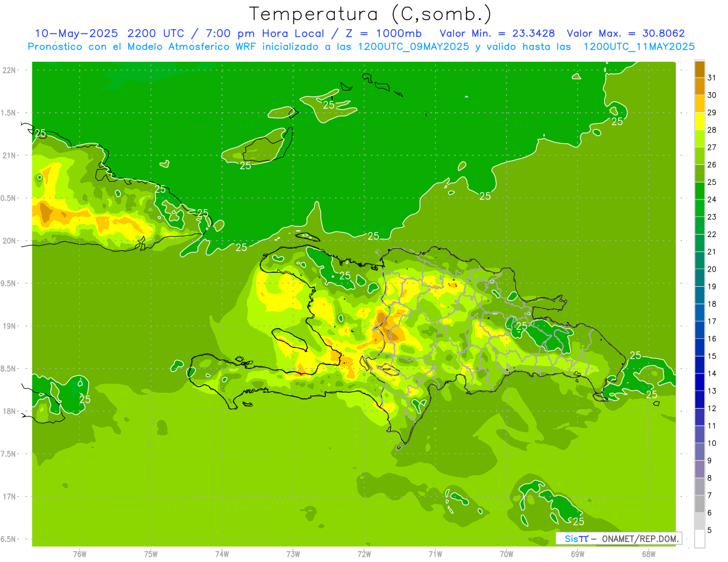Screen dimensions: 728x562
Task: Click the 18N latitude axis label
Action: [10, 411]
